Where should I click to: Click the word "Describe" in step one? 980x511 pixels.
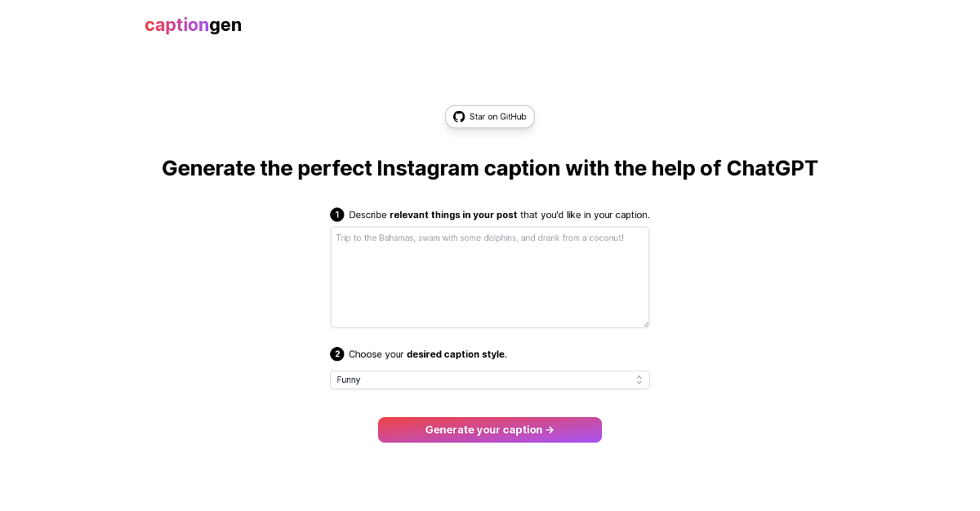[x=367, y=215]
